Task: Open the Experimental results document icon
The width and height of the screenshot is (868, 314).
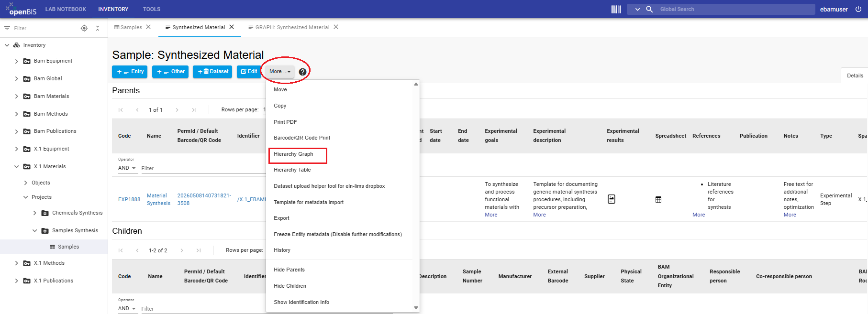Action: 612,199
